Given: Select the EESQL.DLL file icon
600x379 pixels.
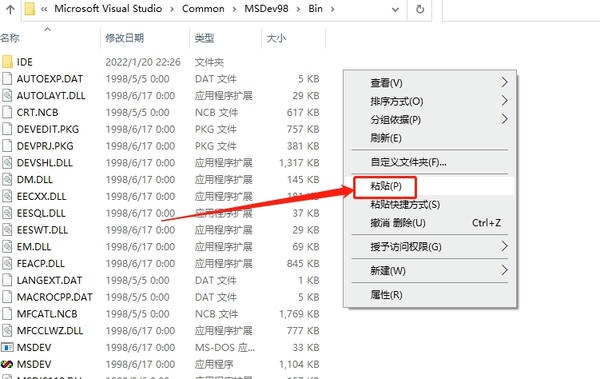Looking at the screenshot, I should 7,213.
